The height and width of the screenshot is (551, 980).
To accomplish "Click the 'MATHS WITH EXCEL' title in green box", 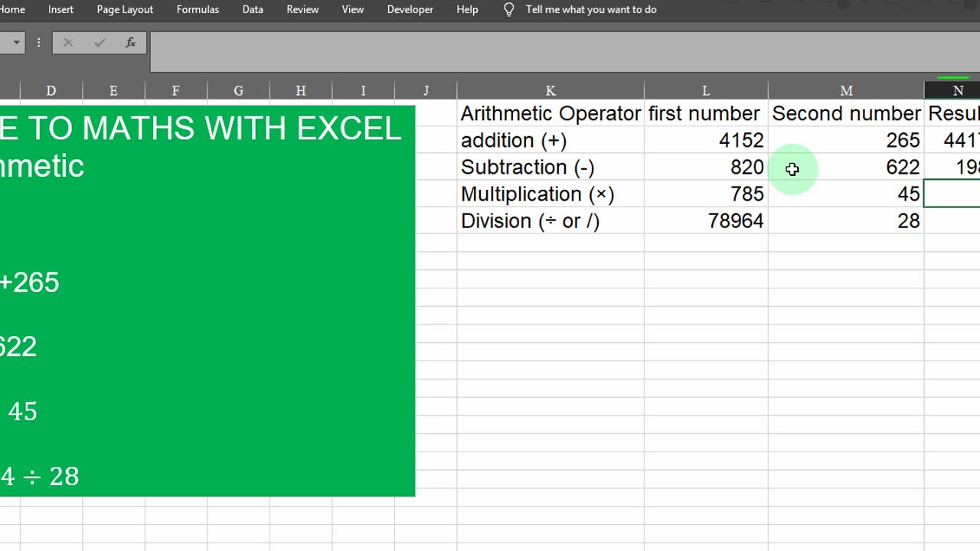I will pyautogui.click(x=241, y=129).
